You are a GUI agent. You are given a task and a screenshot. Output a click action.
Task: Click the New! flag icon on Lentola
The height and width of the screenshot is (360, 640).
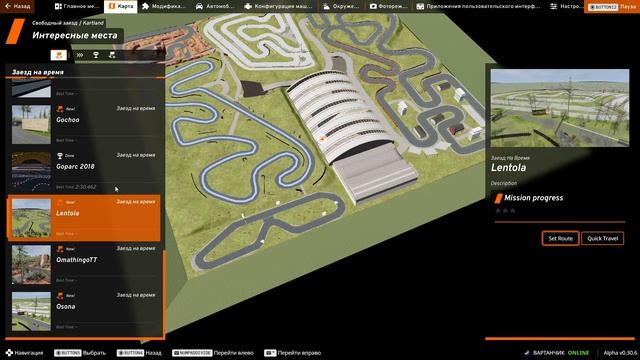point(60,202)
